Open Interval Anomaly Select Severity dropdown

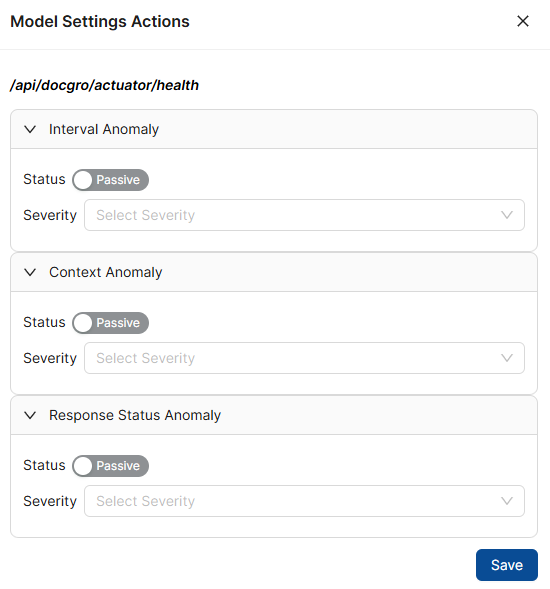(x=304, y=215)
